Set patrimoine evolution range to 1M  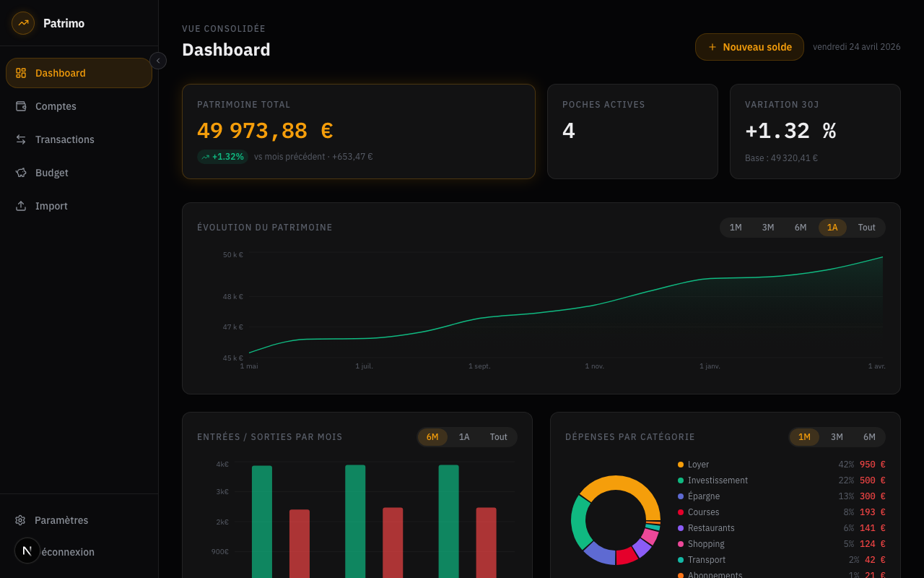pyautogui.click(x=736, y=228)
